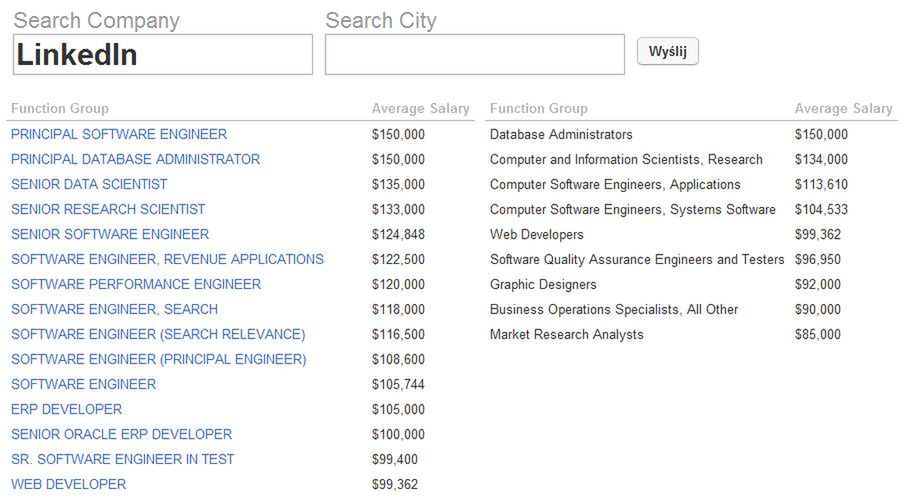The width and height of the screenshot is (900, 500).
Task: Open SOFTWARE ENGINEER (PRINCIPAL ENGINEER) link
Action: 159,359
